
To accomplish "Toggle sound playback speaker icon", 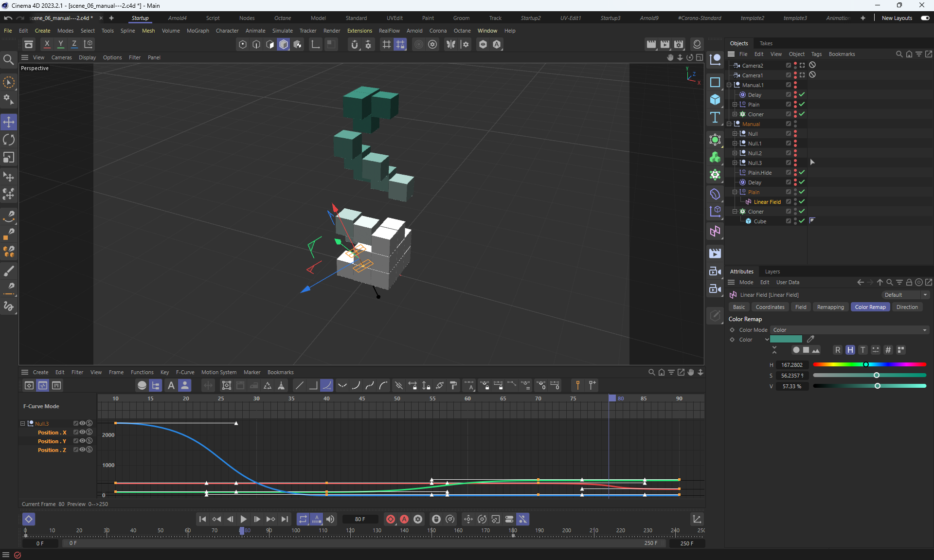I will (x=330, y=519).
